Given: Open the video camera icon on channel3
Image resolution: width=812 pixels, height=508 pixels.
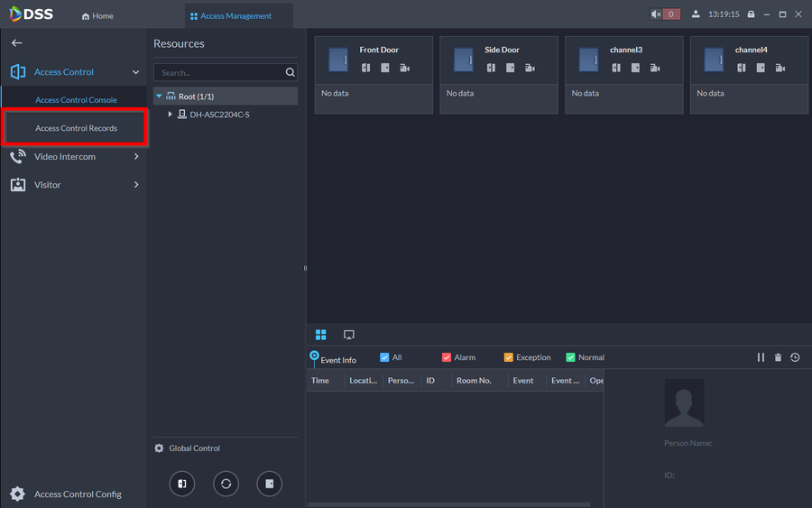Looking at the screenshot, I should (655, 69).
